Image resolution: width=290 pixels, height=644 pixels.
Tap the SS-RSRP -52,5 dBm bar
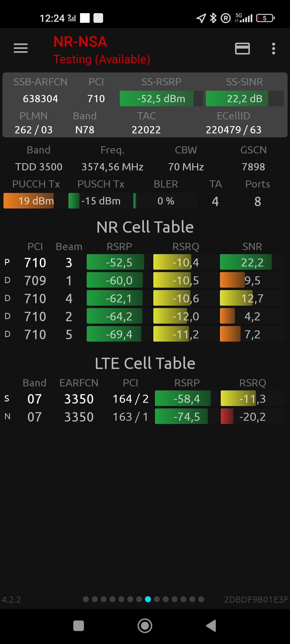coord(161,99)
